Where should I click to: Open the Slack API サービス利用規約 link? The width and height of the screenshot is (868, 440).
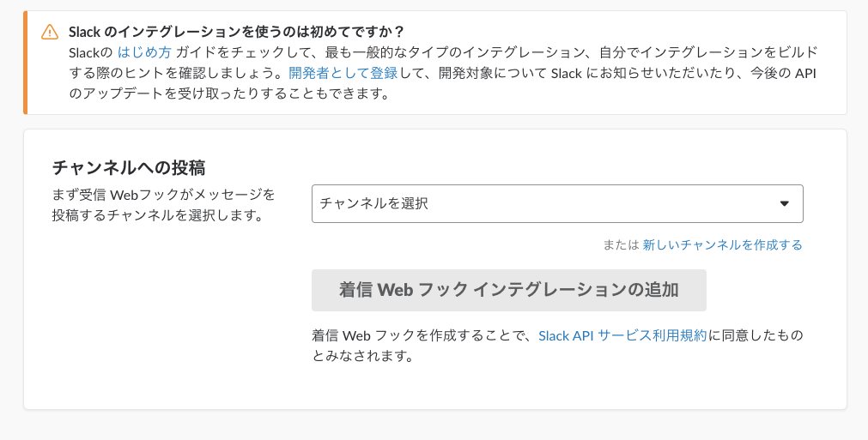tap(622, 335)
